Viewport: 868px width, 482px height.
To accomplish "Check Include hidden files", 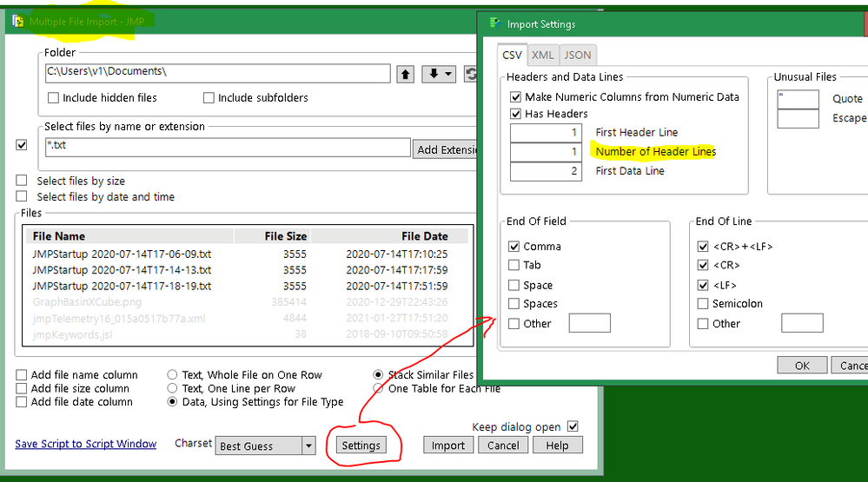I will (x=53, y=98).
